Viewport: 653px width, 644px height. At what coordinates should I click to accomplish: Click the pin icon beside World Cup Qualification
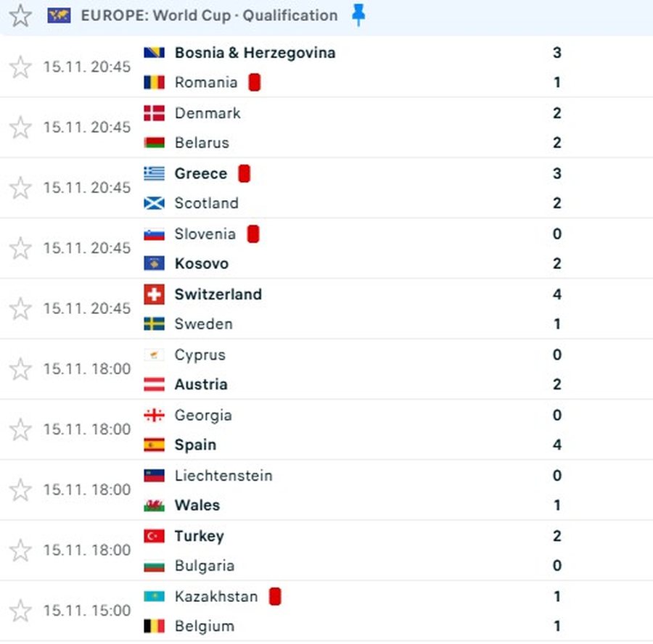click(x=358, y=15)
